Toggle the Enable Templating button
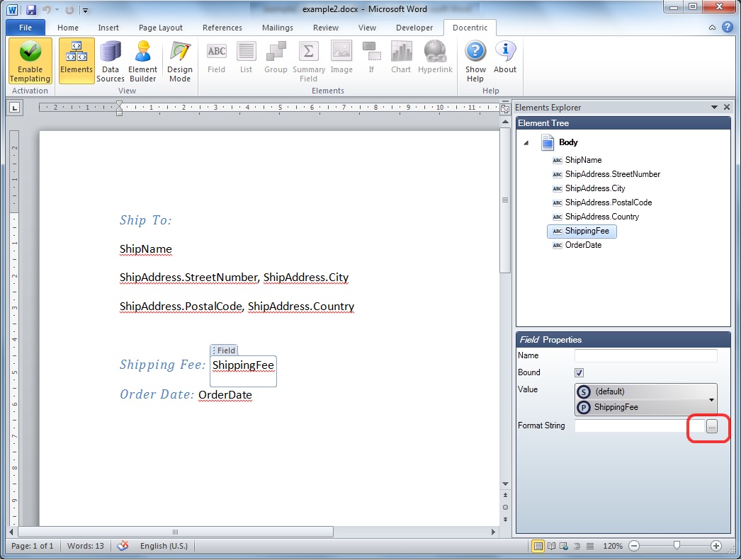741x560 pixels. coord(30,62)
